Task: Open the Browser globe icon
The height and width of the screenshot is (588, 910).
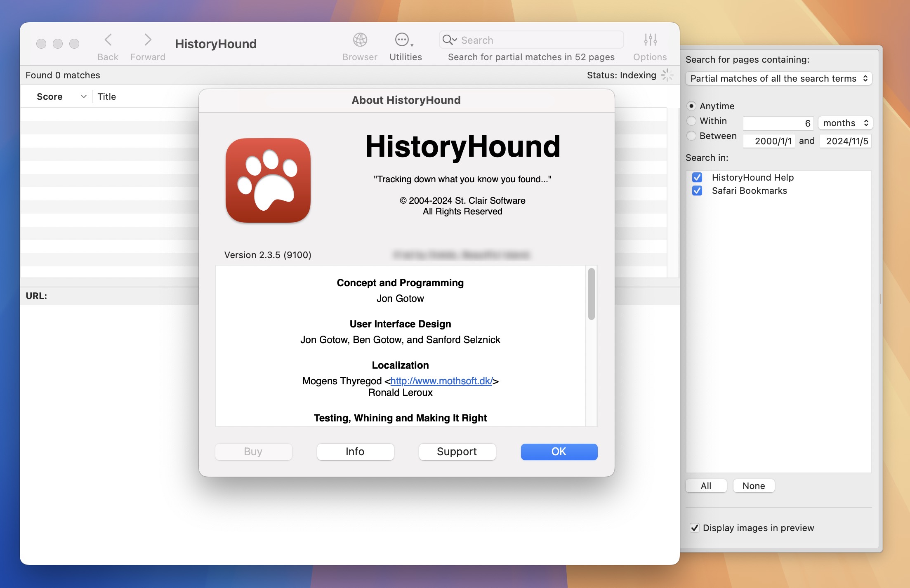Action: click(x=360, y=40)
